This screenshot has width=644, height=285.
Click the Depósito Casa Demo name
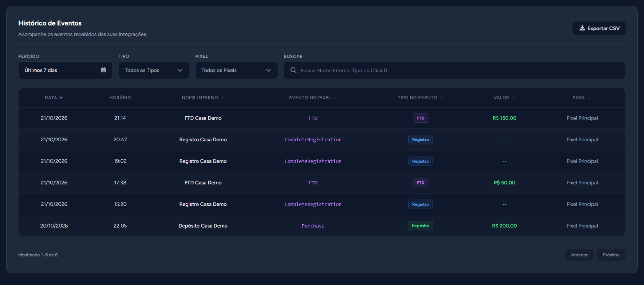(203, 226)
